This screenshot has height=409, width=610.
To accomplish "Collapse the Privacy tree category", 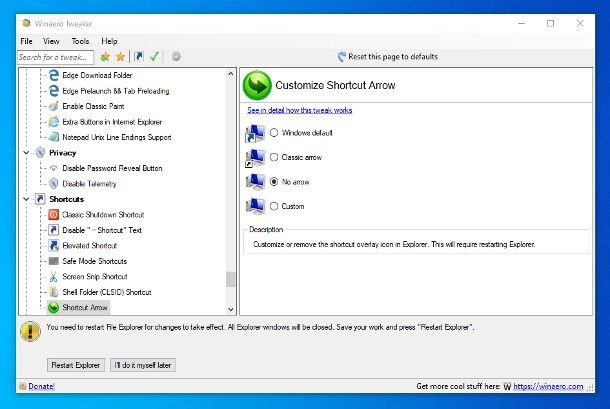I will [26, 153].
